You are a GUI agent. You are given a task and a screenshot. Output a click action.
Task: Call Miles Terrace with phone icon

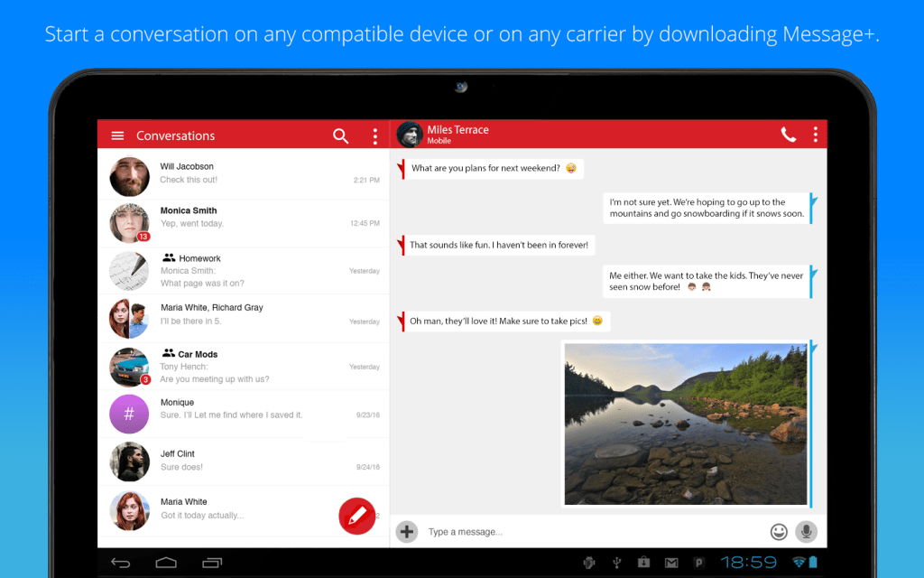[788, 135]
